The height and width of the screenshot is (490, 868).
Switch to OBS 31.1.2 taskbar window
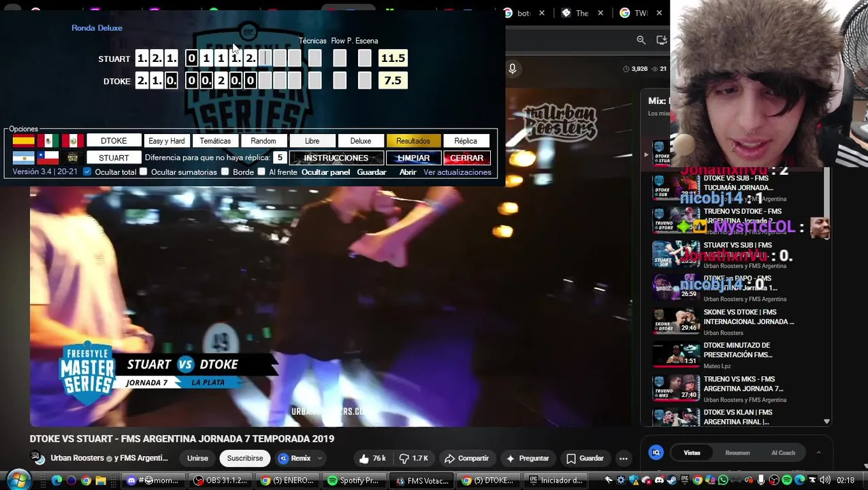(x=220, y=480)
